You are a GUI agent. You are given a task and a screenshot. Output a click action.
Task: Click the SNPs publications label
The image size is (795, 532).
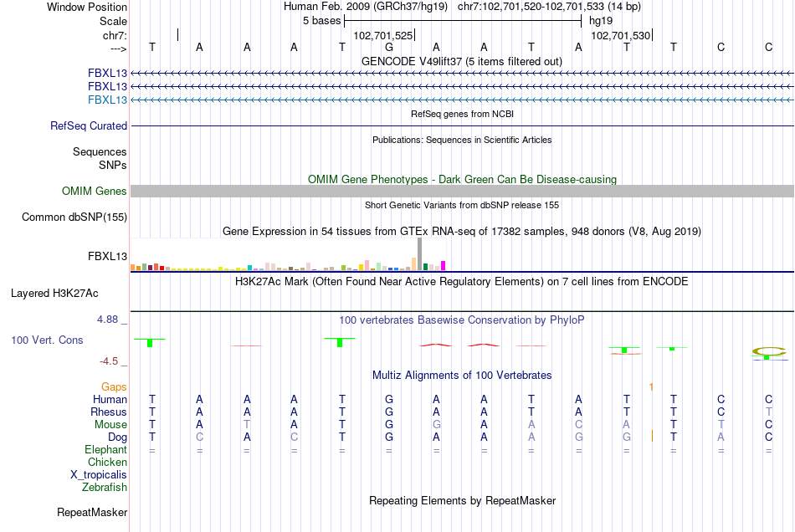[x=113, y=165]
